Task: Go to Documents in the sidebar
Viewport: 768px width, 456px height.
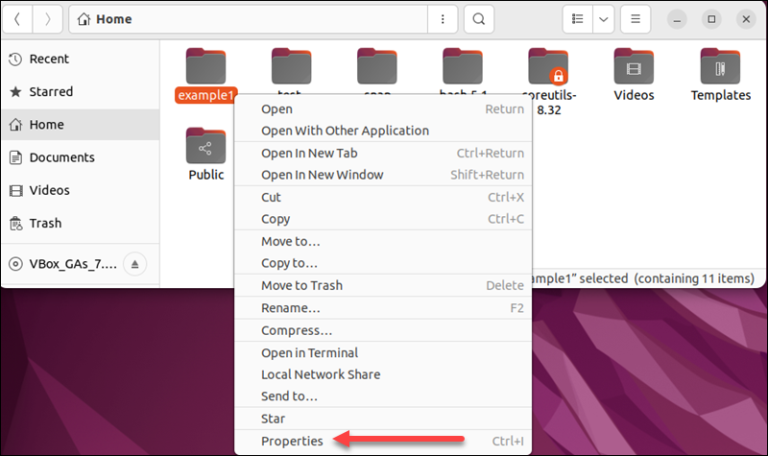Action: click(61, 157)
